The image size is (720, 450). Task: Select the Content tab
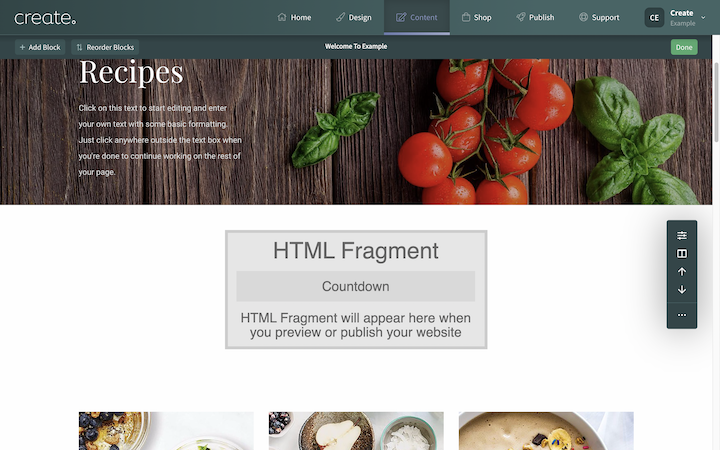point(416,18)
